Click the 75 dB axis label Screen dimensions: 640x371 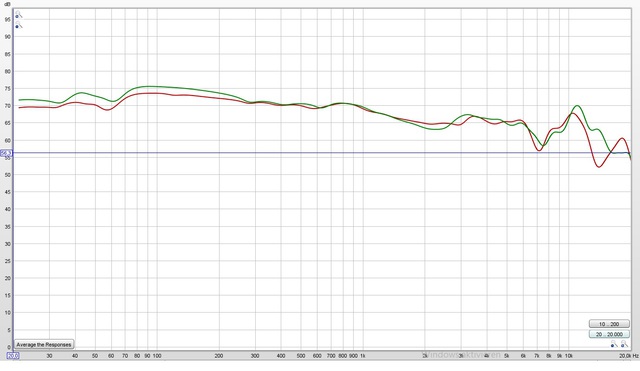(x=8, y=89)
